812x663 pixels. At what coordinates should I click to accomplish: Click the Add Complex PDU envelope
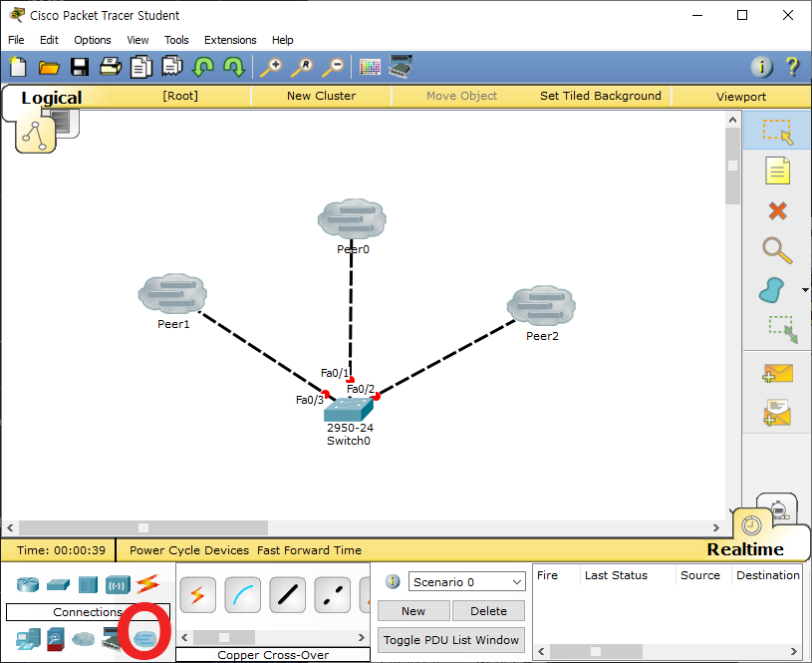777,413
